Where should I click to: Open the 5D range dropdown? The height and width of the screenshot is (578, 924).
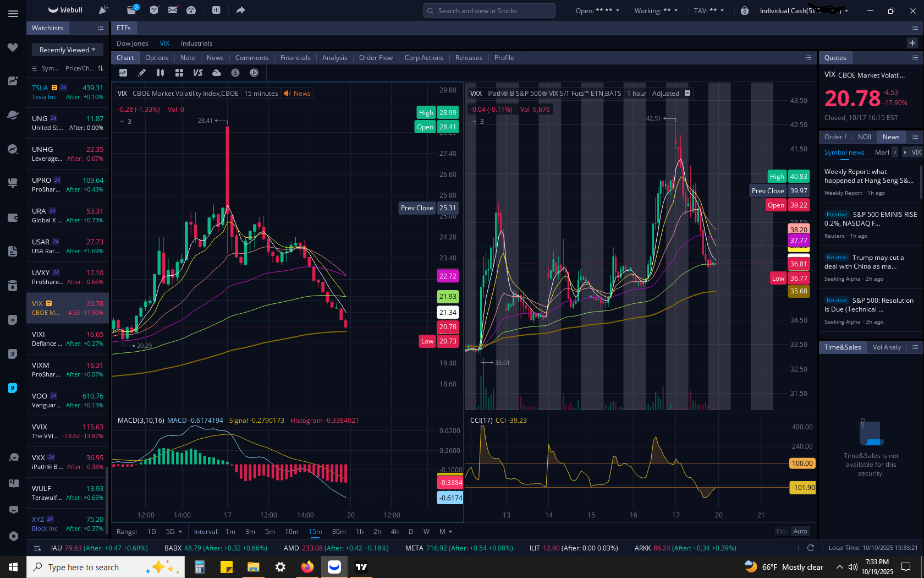click(174, 531)
